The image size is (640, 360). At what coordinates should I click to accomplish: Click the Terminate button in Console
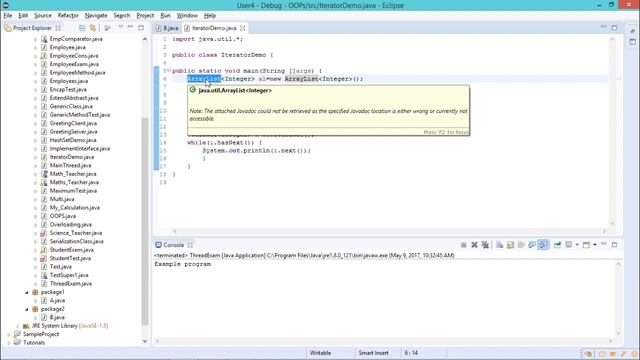coord(463,245)
